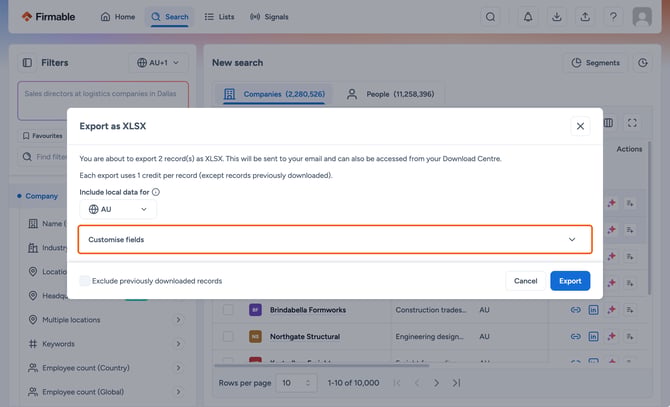The image size is (670, 407).
Task: Open the Rows per page selector
Action: tap(297, 383)
